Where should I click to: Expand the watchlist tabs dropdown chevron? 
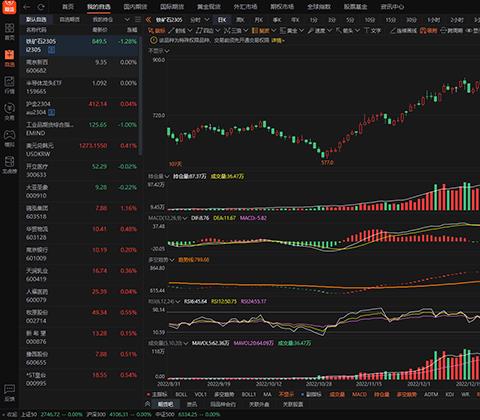click(x=127, y=20)
